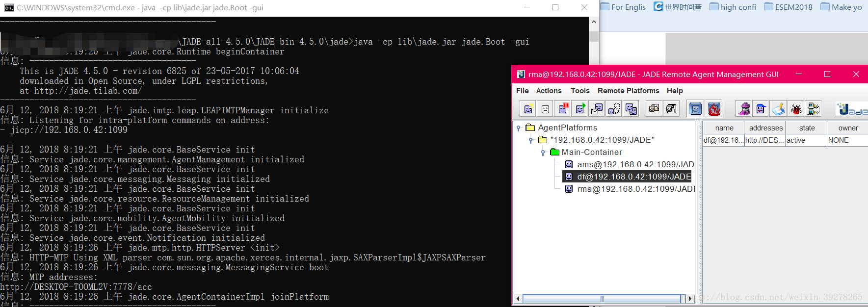Click the ams agent face icon in tree
Image resolution: width=868 pixels, height=307 pixels.
[x=569, y=164]
